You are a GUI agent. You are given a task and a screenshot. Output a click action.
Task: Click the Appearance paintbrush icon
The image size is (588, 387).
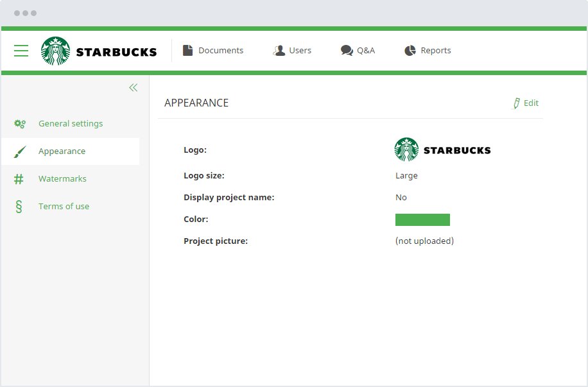(20, 151)
